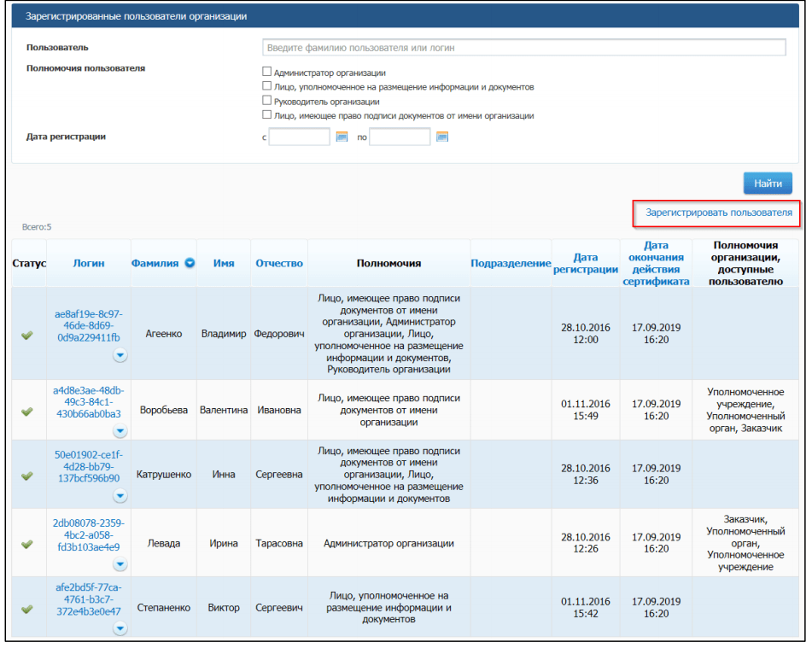Click patronymic Тарасовна

279,543
